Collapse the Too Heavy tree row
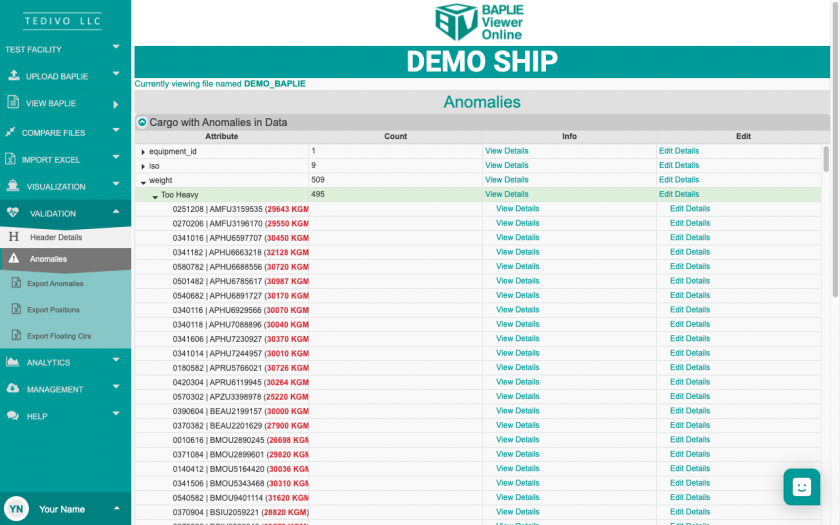840x525 pixels. [155, 197]
